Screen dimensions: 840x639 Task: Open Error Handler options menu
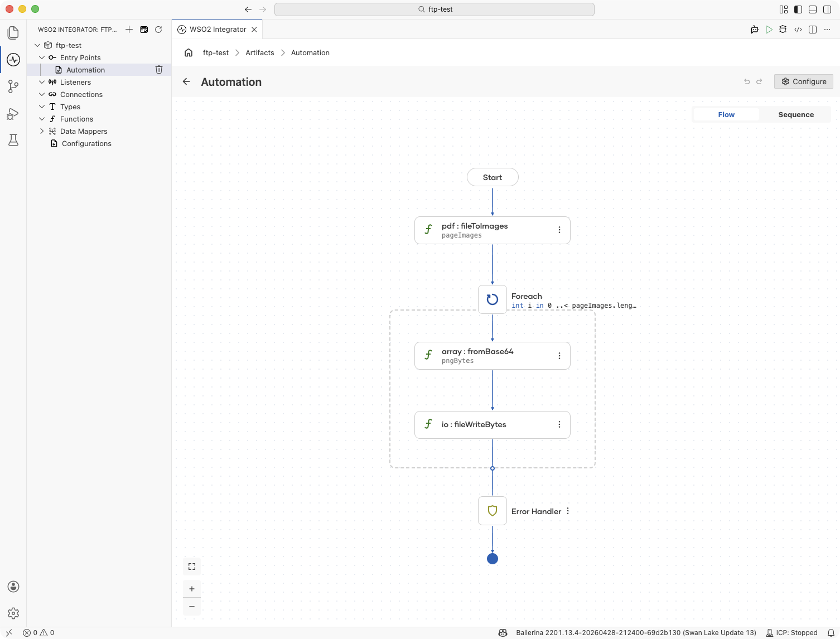click(568, 511)
